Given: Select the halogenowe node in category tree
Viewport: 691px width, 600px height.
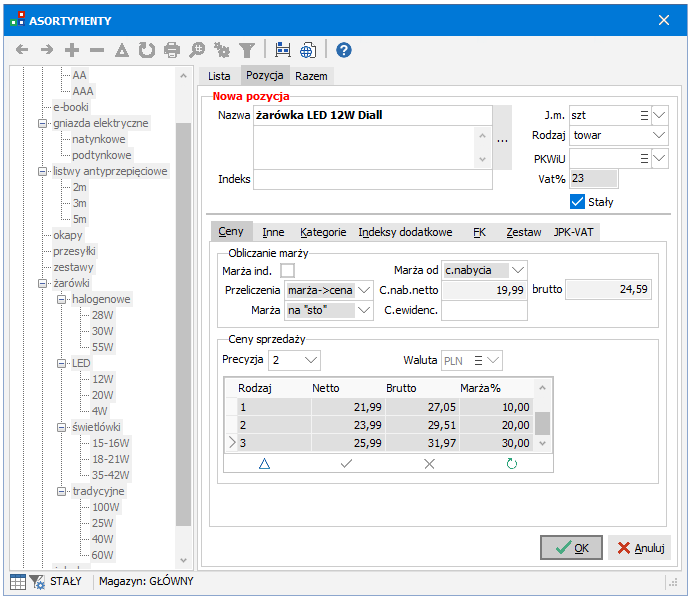Looking at the screenshot, I should coord(101,299).
